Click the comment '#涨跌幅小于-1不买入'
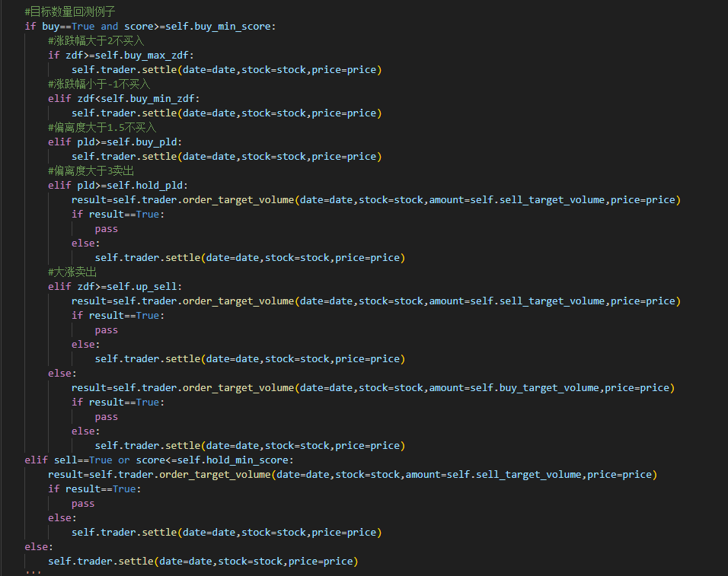Screen dimensions: 728x576 click(x=99, y=84)
